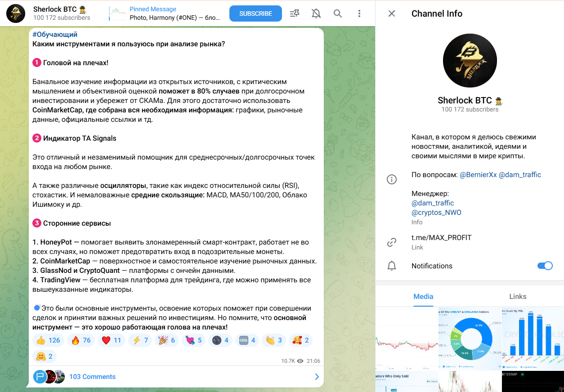Screen dimensions: 564x392
Task: React with fire emoji (76)
Action: pos(81,340)
